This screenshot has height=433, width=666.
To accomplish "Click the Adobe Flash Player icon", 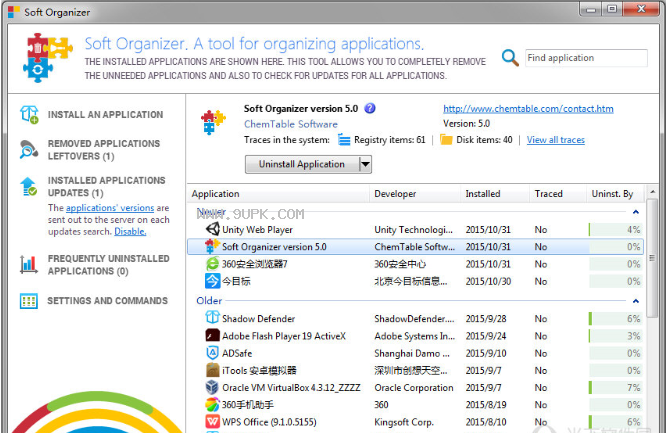I will pyautogui.click(x=212, y=336).
